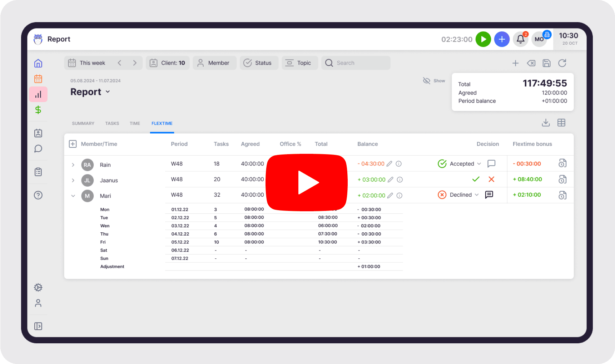Open the green dollar billing icon
Screen dimensions: 615x364
tap(38, 110)
